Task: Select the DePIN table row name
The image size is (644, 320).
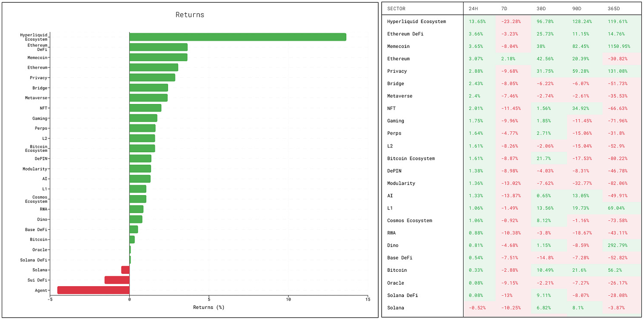Action: [x=394, y=170]
